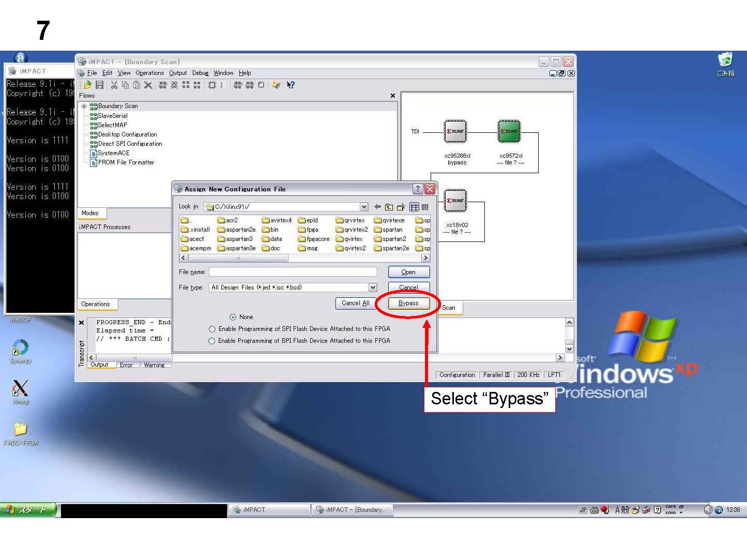Enable SPI Flash Device programming option
Viewport: 747px width, 560px height.
(x=299, y=329)
